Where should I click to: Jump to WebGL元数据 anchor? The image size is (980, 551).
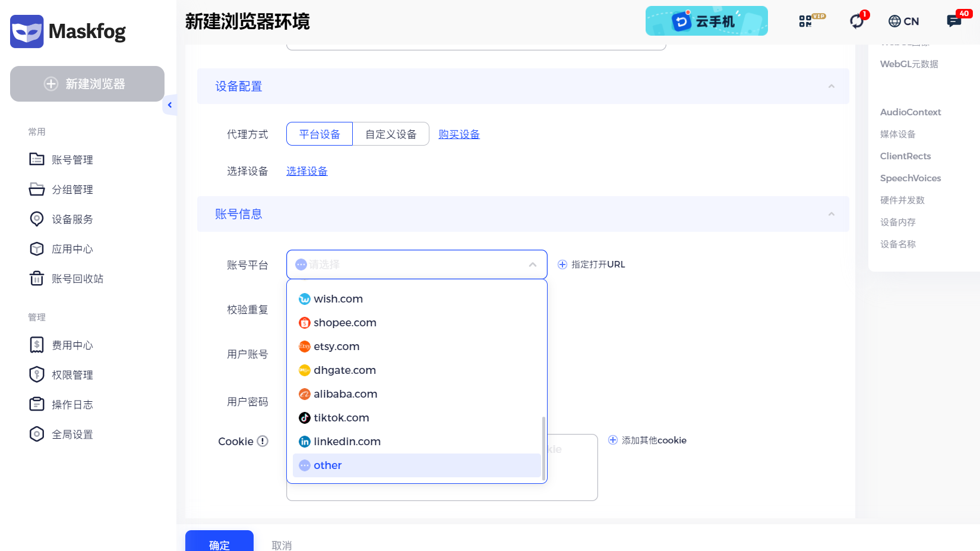909,64
